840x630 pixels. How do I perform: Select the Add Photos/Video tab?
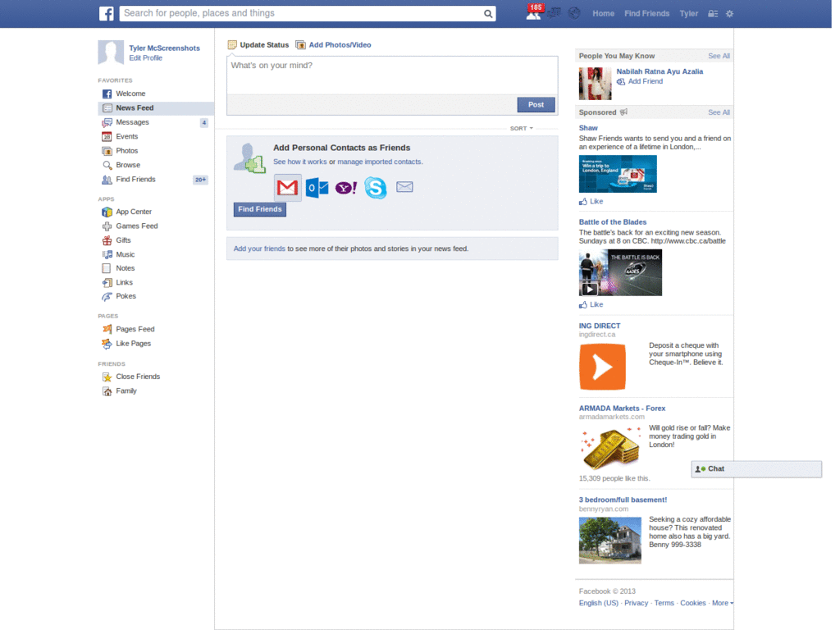pyautogui.click(x=333, y=45)
